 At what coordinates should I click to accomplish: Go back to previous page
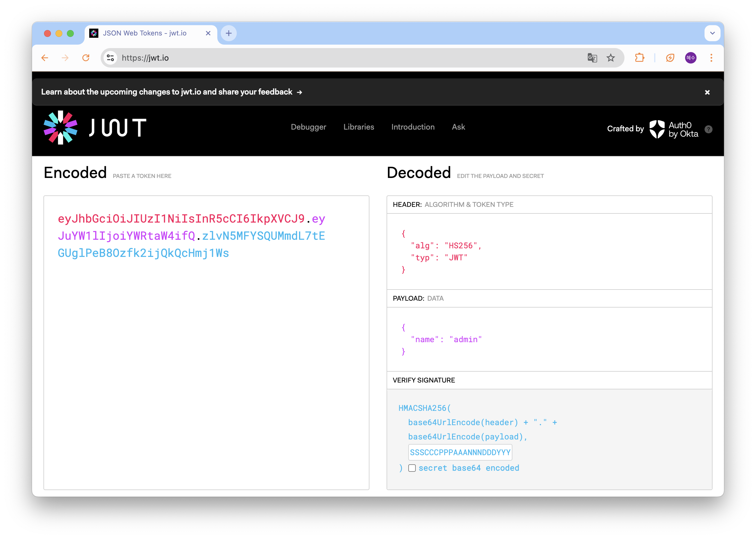point(45,58)
